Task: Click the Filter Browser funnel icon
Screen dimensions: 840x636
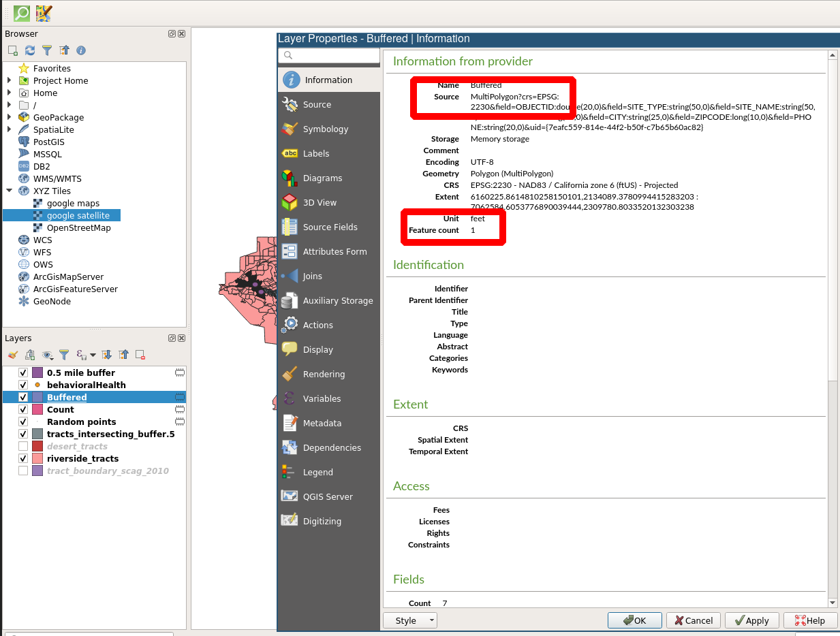Action: click(47, 50)
